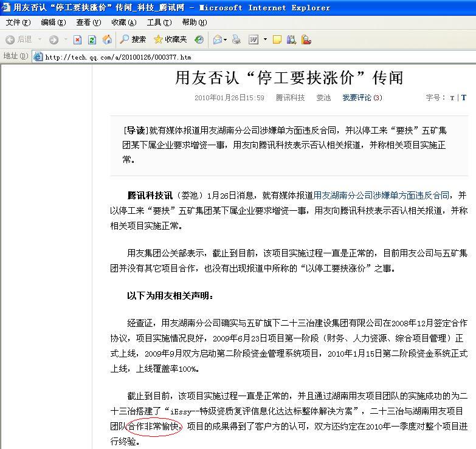The width and height of the screenshot is (476, 449).
Task: Click the 腾讯科技 source link
Action: (x=290, y=98)
